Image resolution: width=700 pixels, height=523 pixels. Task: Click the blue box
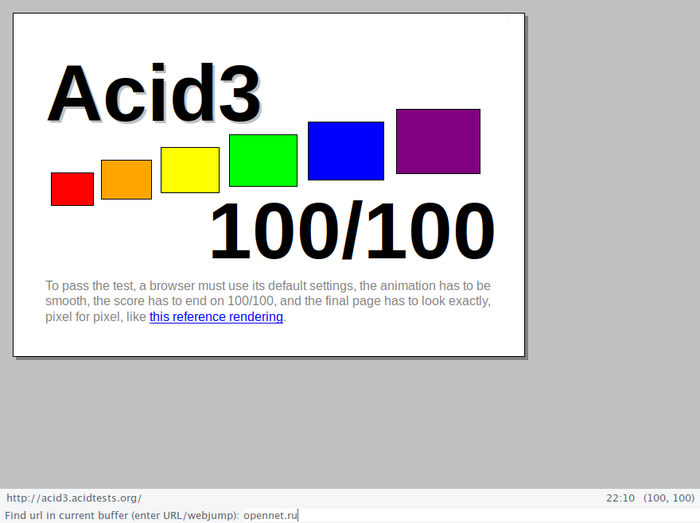tap(345, 151)
